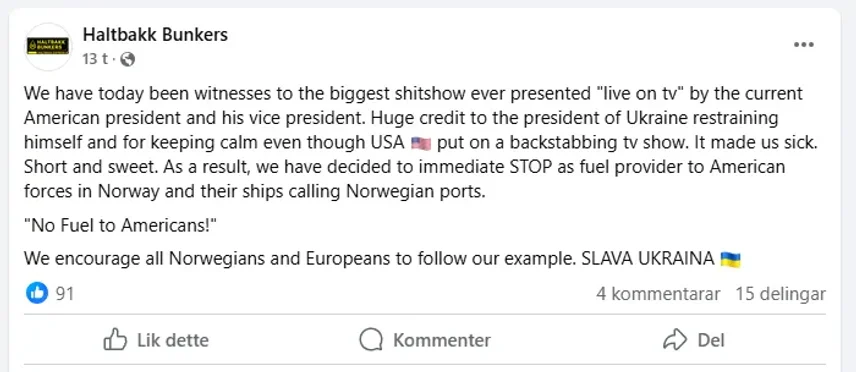
Task: Select the "Del" share label
Action: tap(711, 340)
